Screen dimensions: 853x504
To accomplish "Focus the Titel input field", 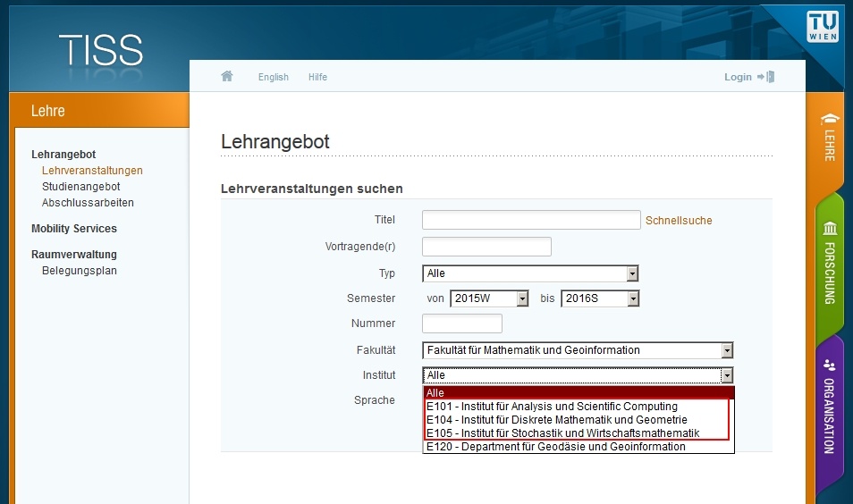I will click(x=531, y=220).
